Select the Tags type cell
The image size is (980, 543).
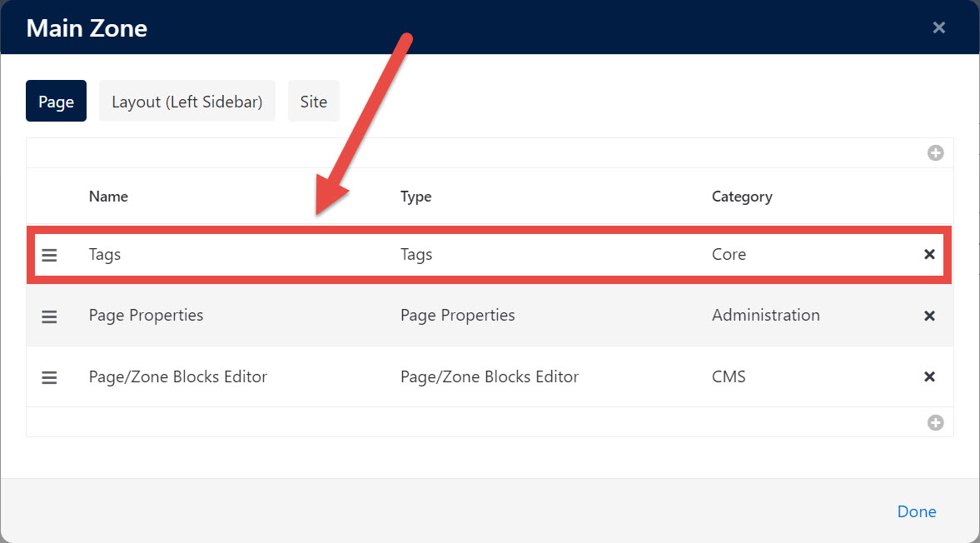click(416, 254)
